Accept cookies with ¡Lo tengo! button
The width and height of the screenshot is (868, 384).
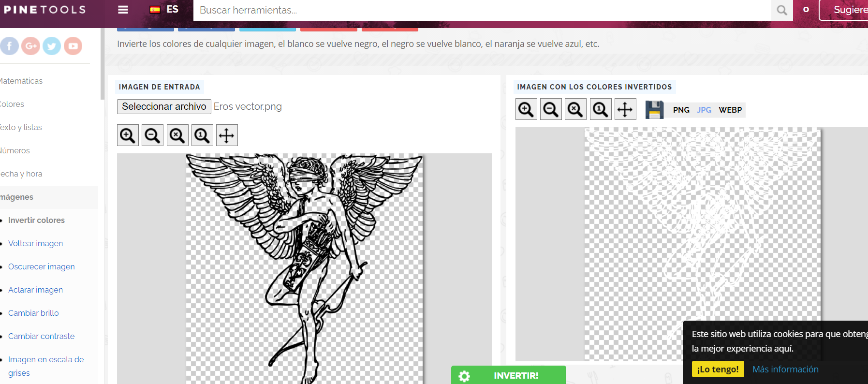click(x=718, y=369)
